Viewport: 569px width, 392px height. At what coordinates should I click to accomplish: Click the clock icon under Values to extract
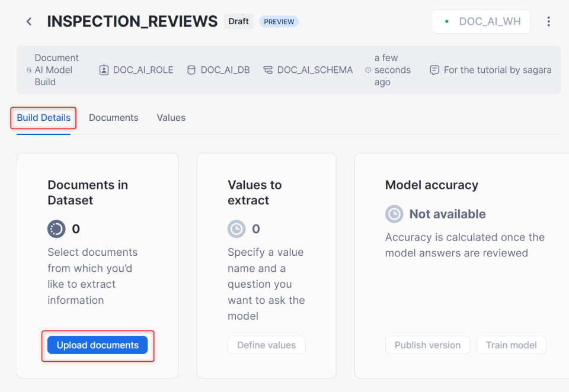[x=236, y=229]
